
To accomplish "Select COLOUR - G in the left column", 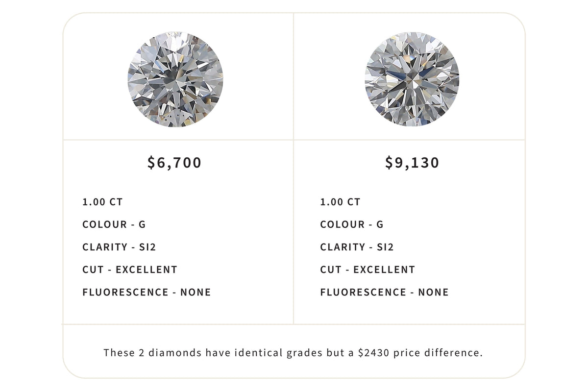I will click(x=114, y=224).
